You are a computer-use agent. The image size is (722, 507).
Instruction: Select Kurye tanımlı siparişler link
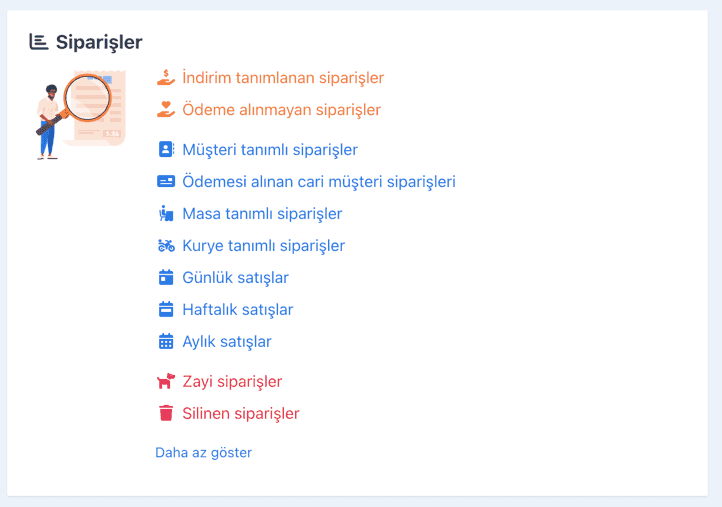[x=263, y=246]
